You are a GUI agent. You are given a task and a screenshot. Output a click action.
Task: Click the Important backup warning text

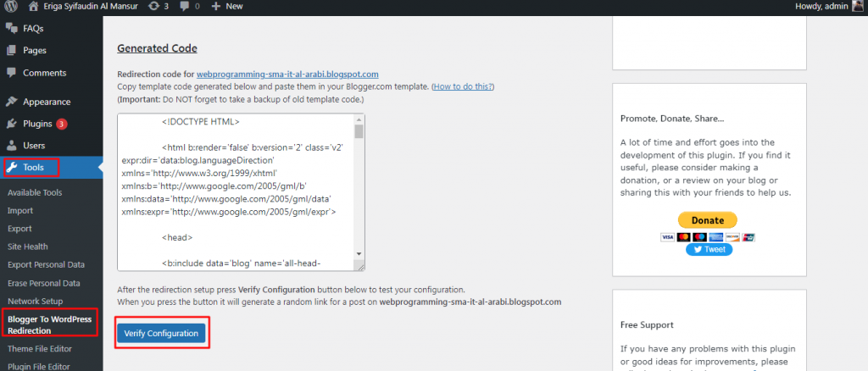pos(241,100)
